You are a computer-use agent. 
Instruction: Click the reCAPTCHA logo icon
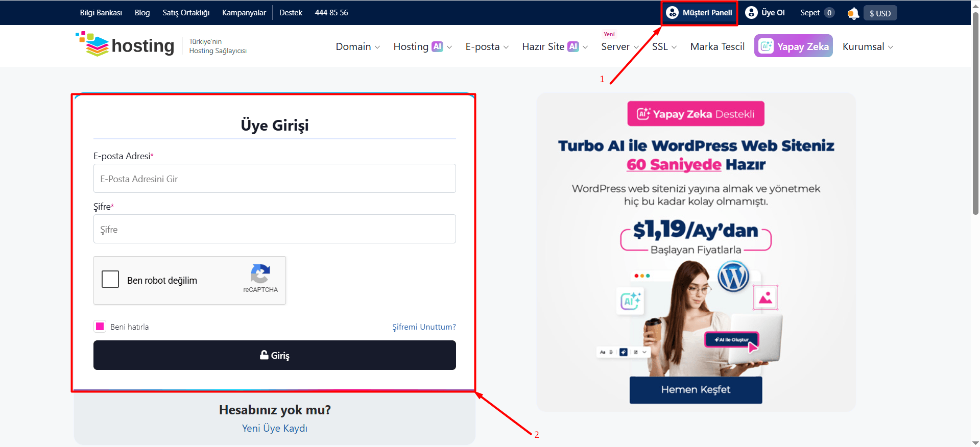tap(260, 274)
